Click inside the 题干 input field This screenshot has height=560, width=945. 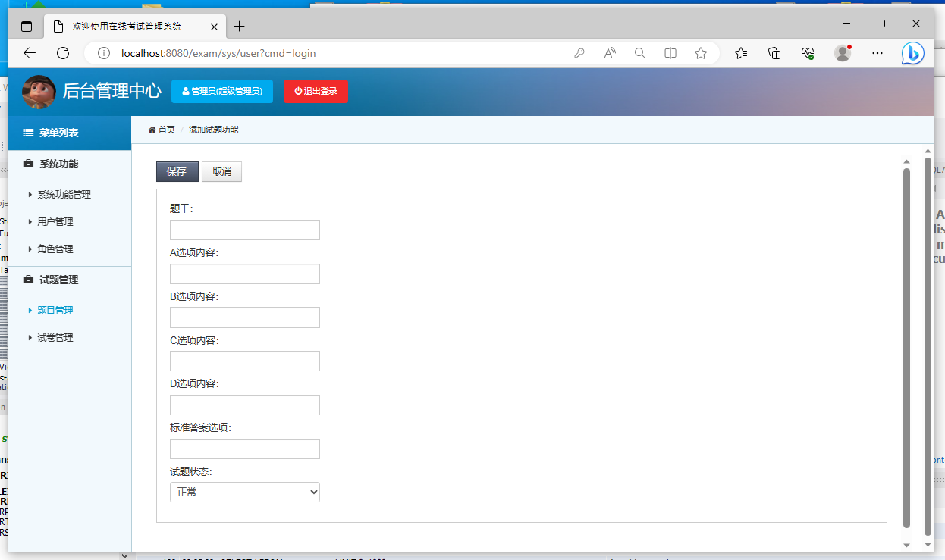(244, 229)
